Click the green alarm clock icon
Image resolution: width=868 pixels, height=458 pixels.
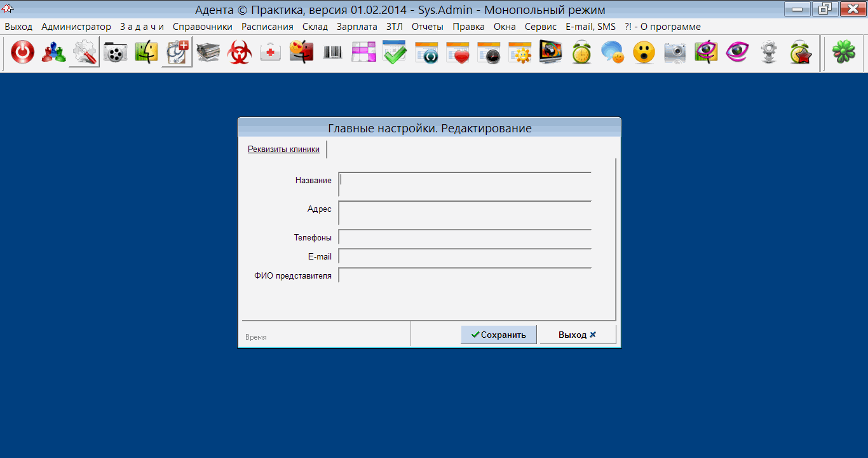click(581, 53)
